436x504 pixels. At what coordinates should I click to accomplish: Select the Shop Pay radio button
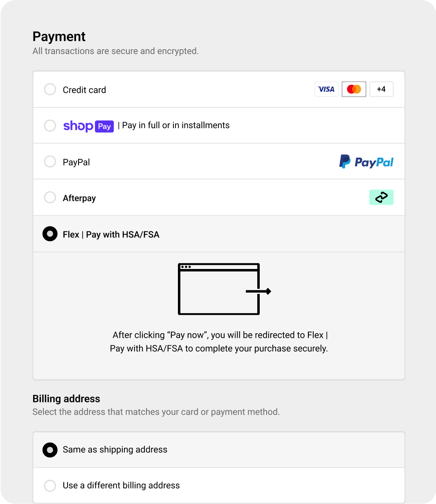click(50, 125)
